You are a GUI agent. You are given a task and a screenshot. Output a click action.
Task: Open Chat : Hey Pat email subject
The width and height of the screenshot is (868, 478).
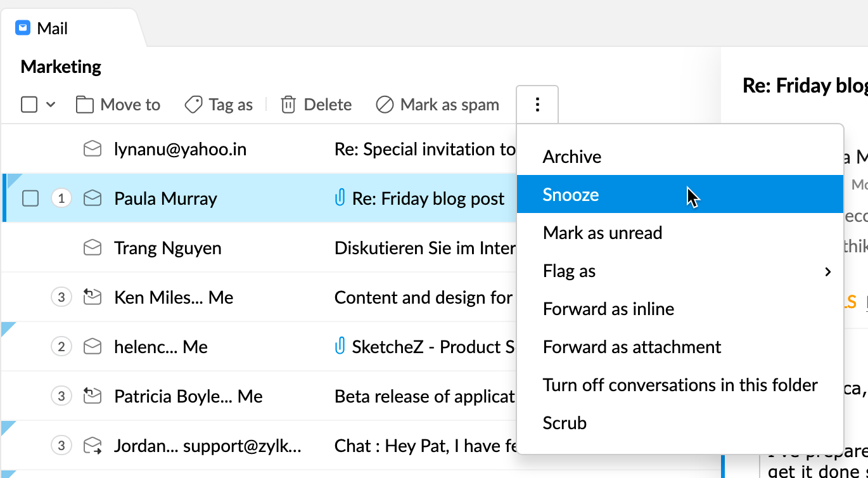[x=426, y=446]
